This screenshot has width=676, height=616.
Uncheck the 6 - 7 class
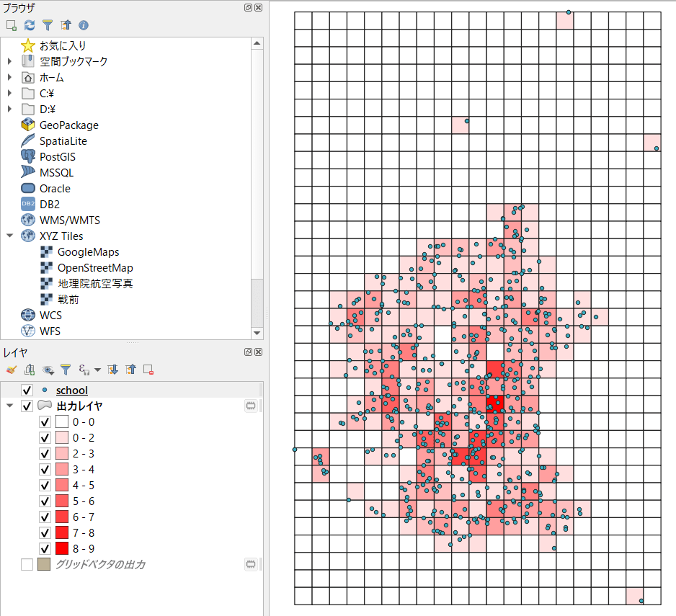click(45, 517)
